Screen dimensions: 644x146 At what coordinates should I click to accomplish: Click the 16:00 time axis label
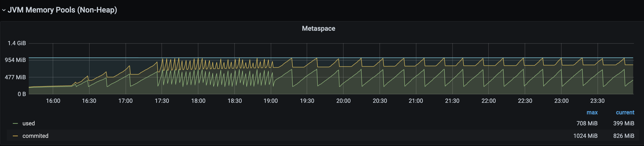tap(53, 101)
